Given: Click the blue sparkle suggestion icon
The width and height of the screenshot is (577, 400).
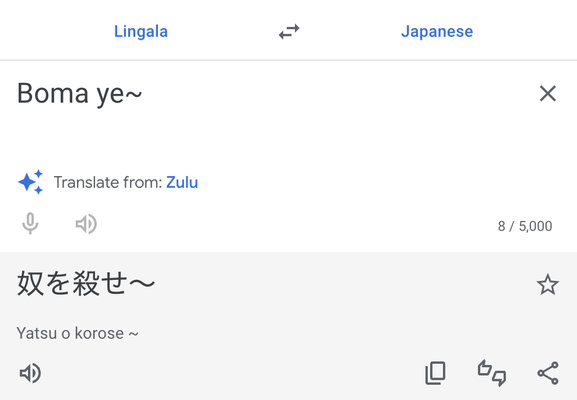Looking at the screenshot, I should (x=31, y=182).
